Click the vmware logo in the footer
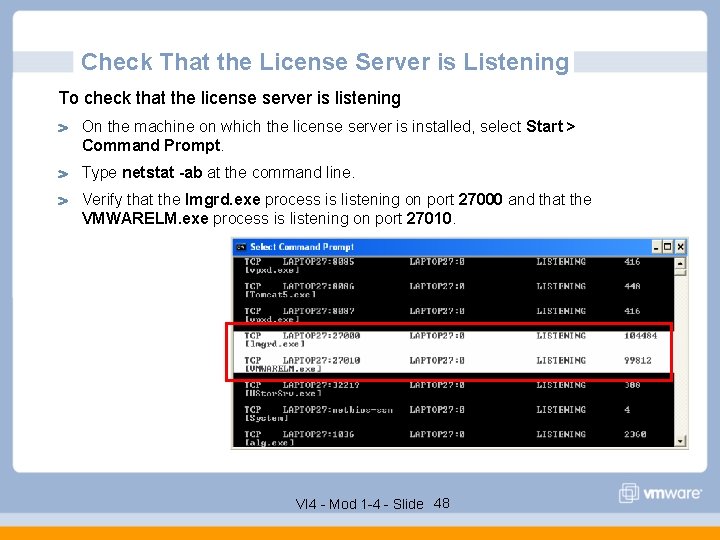The image size is (720, 540). [660, 493]
